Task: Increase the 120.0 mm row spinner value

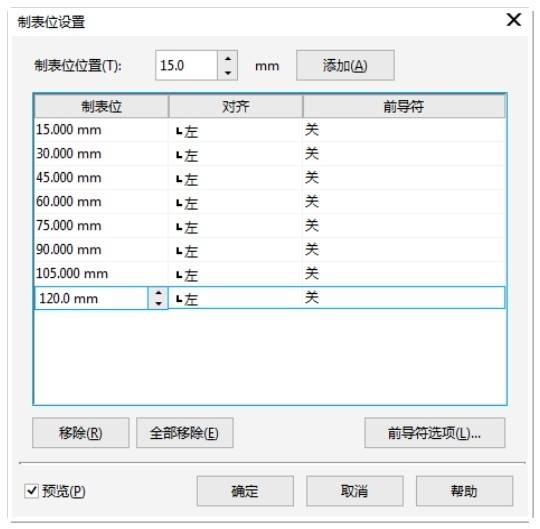Action: pyautogui.click(x=158, y=293)
